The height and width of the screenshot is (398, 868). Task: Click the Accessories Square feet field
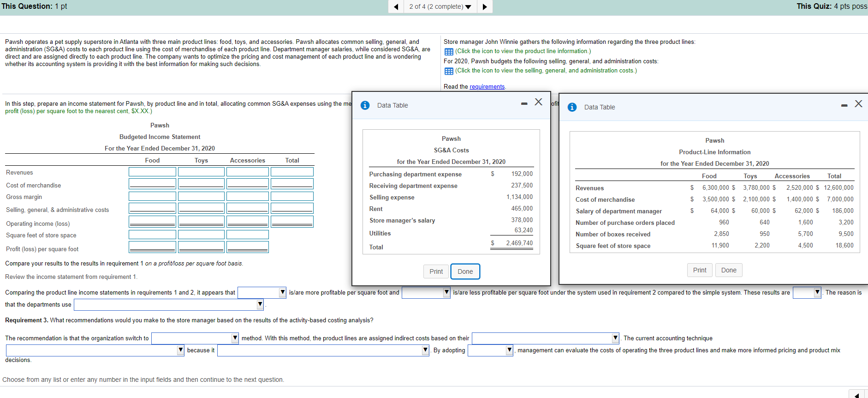248,235
